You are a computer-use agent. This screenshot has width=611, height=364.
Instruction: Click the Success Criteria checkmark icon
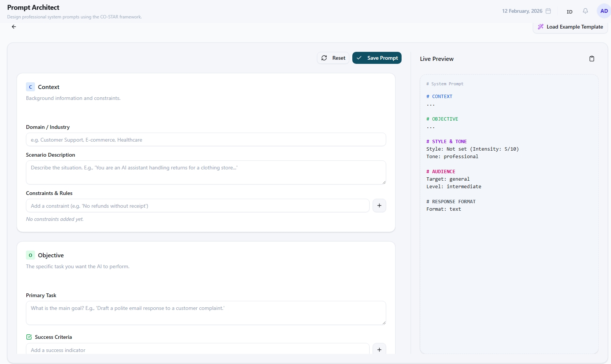coord(29,337)
